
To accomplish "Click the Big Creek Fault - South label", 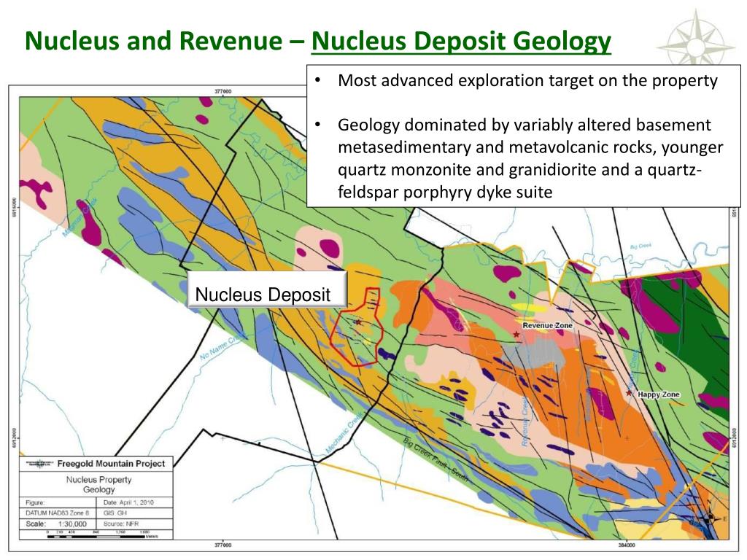I will 436,461.
